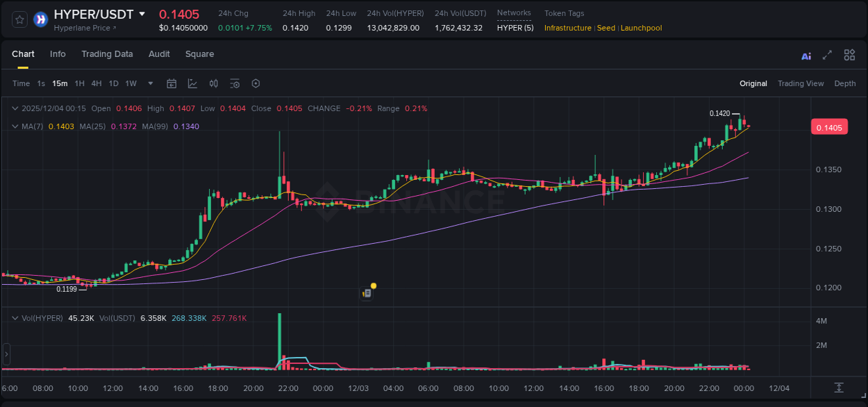Collapse the Vol(HYPER) volume panel
Screen dimensions: 868x407
tap(15, 317)
